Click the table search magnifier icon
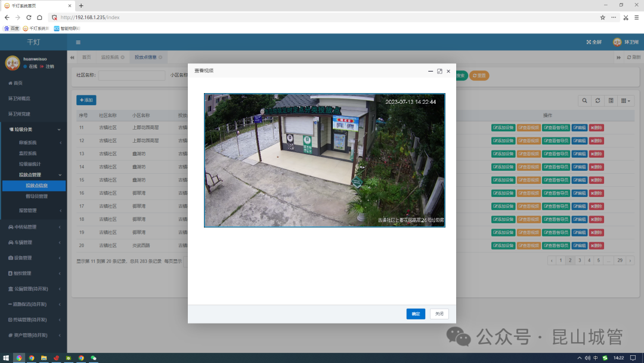This screenshot has width=644, height=363. (x=584, y=101)
